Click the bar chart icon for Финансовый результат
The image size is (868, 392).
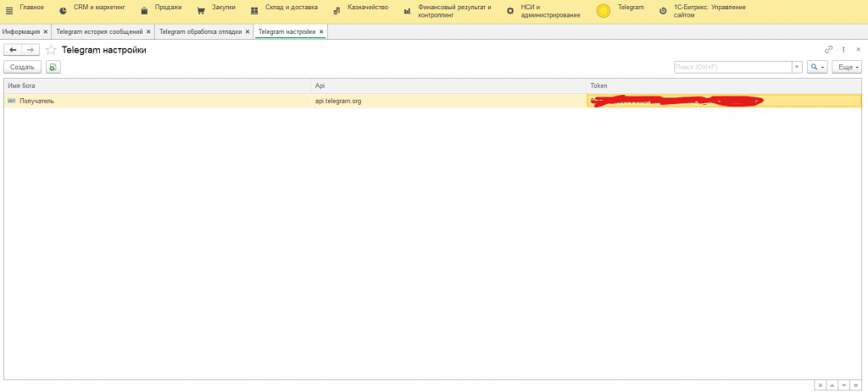coord(407,10)
